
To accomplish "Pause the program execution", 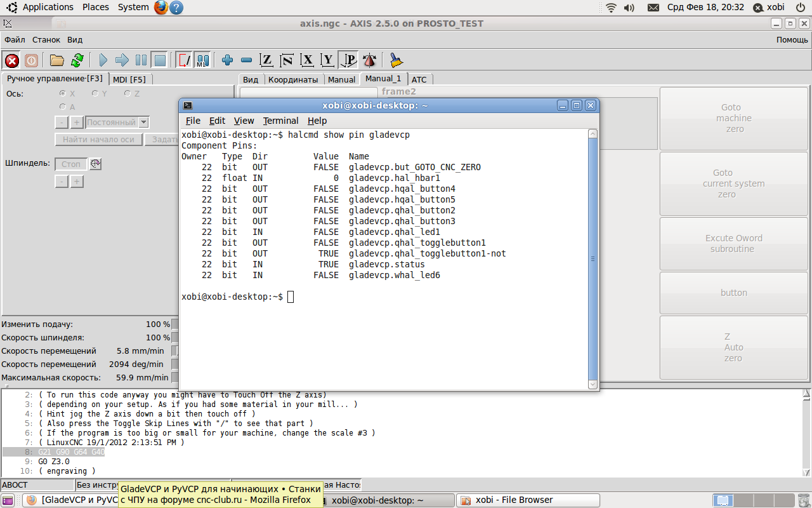I will [x=141, y=60].
